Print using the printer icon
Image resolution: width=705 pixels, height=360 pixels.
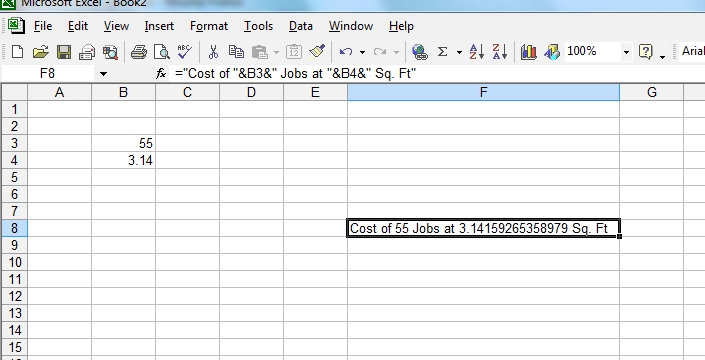[x=138, y=52]
